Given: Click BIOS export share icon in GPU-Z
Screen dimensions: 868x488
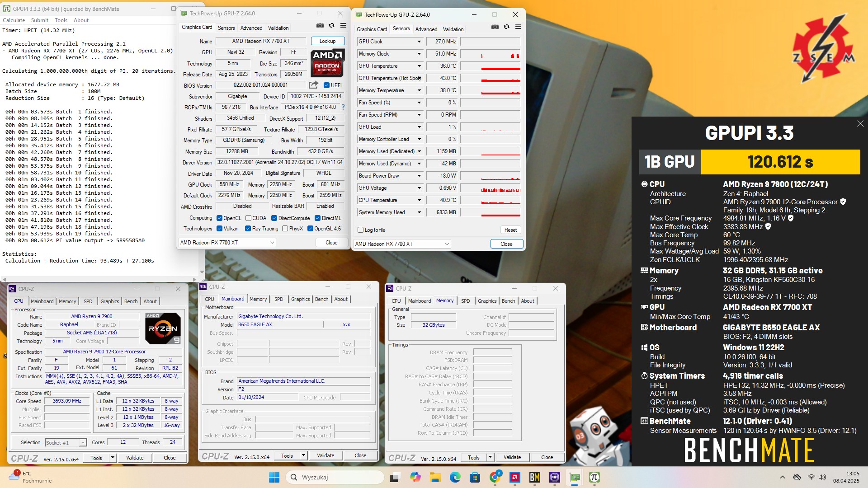Looking at the screenshot, I should (313, 85).
